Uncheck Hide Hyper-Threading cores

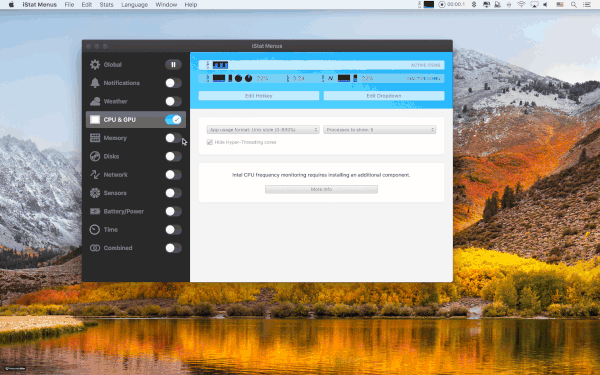tap(210, 142)
